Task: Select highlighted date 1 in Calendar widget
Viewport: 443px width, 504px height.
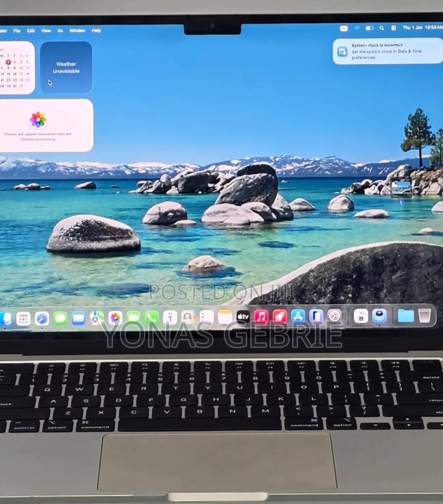Action: (x=8, y=62)
